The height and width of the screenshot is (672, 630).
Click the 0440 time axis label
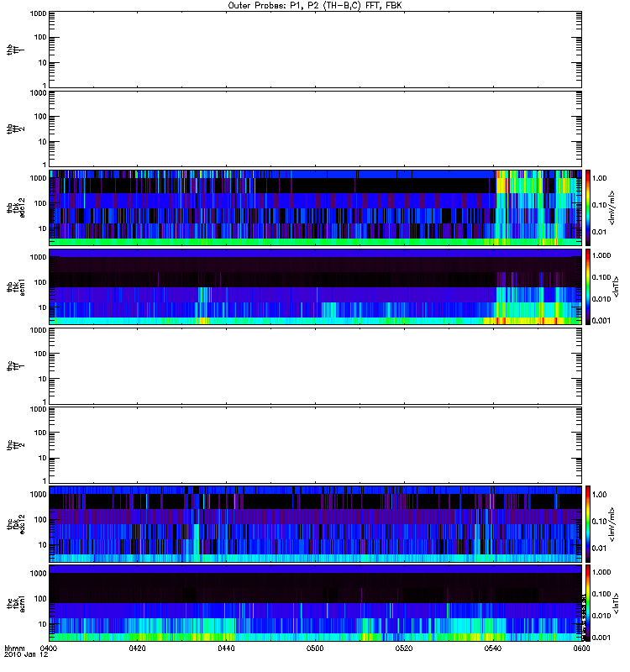pyautogui.click(x=226, y=648)
